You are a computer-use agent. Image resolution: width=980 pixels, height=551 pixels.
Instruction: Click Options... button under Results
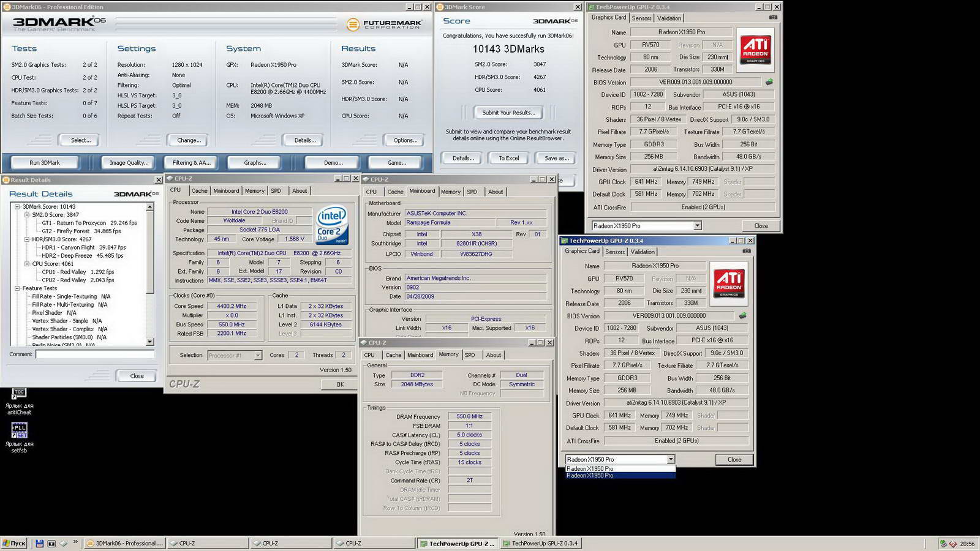405,140
